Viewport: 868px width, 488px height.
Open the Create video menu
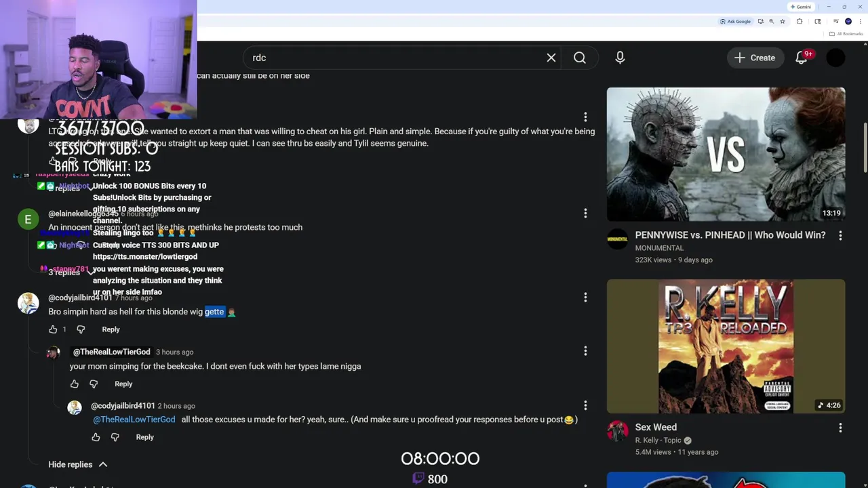(x=755, y=58)
